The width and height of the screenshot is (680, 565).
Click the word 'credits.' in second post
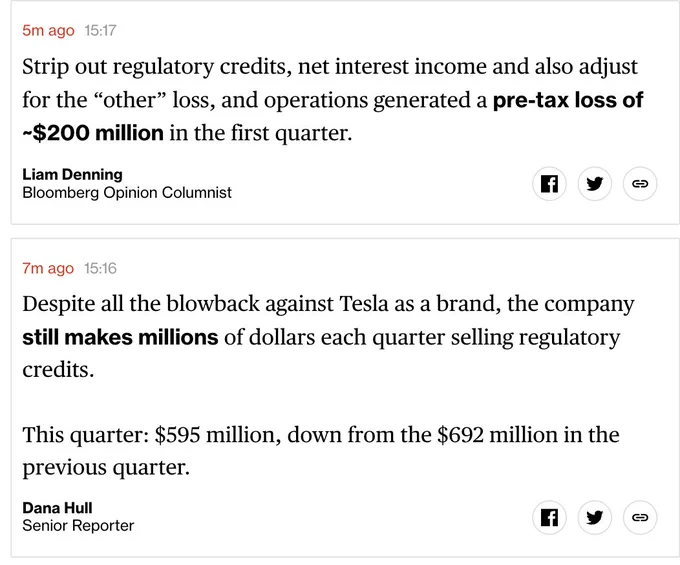[58, 370]
